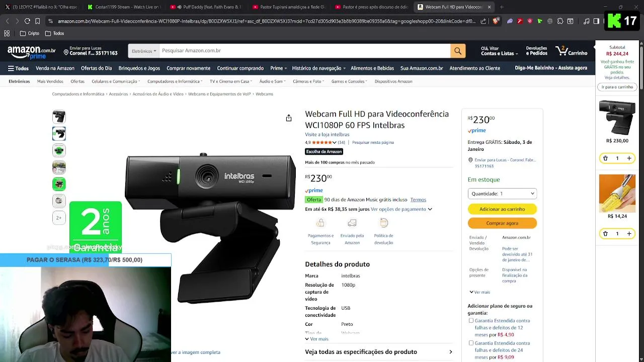The image size is (644, 362).
Task: Increase quantity of R$ 14,24 cart item
Action: 629,234
